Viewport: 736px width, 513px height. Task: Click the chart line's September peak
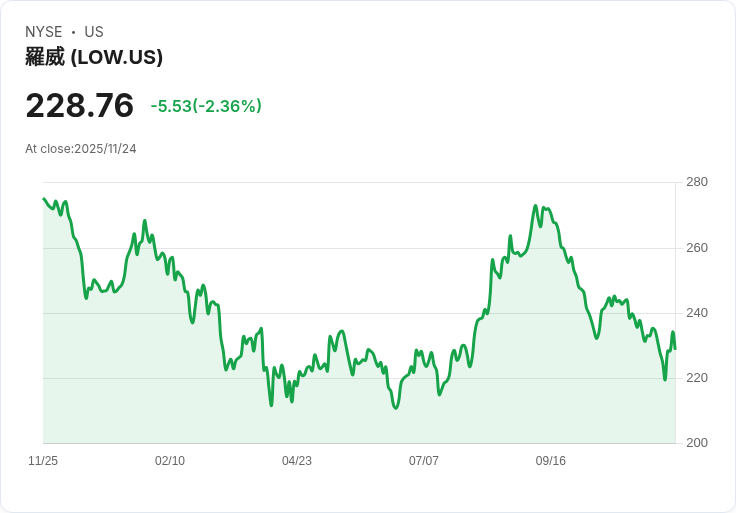click(x=536, y=206)
